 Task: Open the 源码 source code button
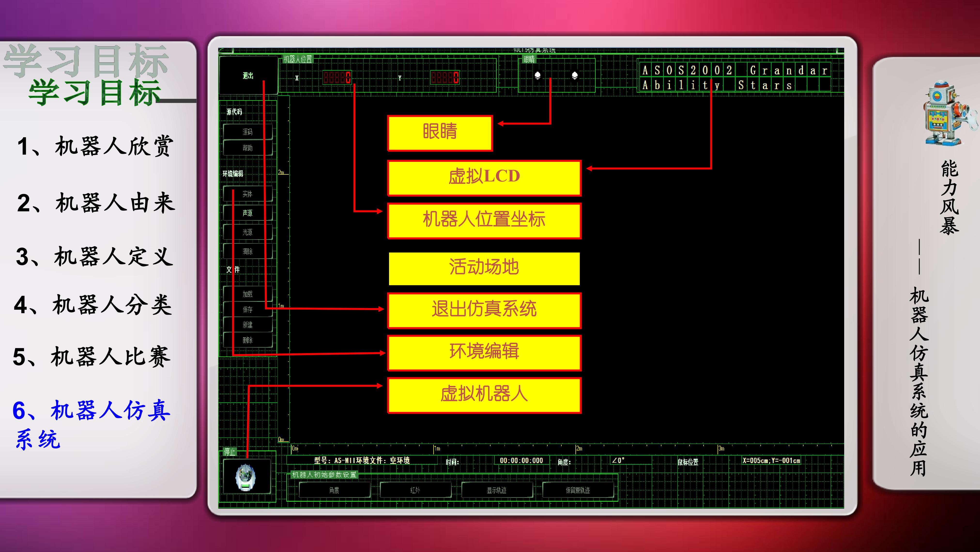click(248, 132)
